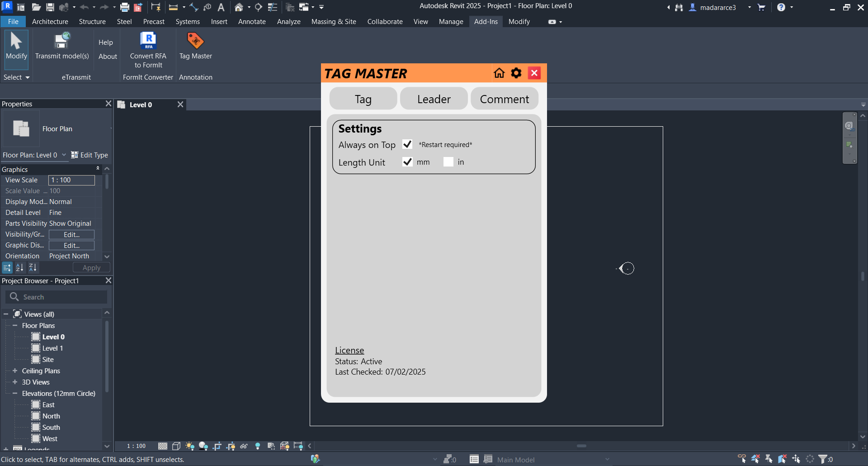Open Tag Master settings gear icon
Viewport: 868px width, 466px height.
pyautogui.click(x=516, y=73)
